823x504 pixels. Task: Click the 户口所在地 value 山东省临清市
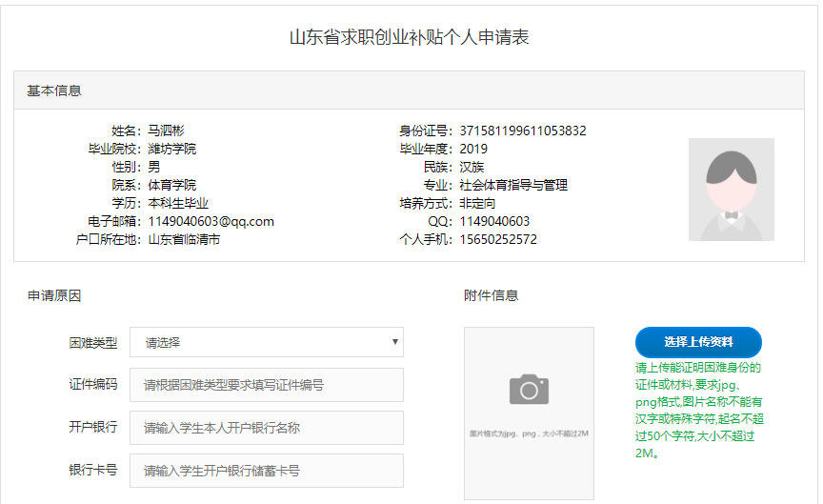pyautogui.click(x=184, y=240)
